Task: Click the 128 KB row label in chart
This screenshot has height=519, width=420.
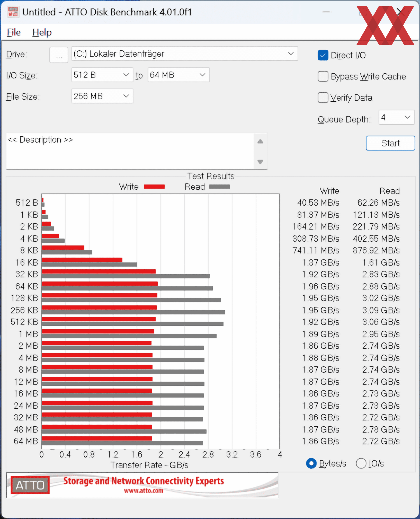Action: pos(24,298)
